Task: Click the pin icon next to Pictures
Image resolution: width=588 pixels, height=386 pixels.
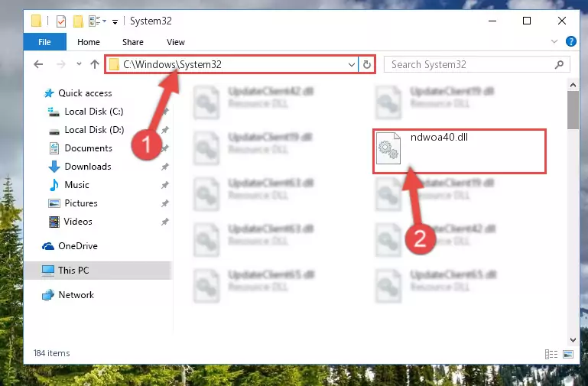Action: [164, 203]
